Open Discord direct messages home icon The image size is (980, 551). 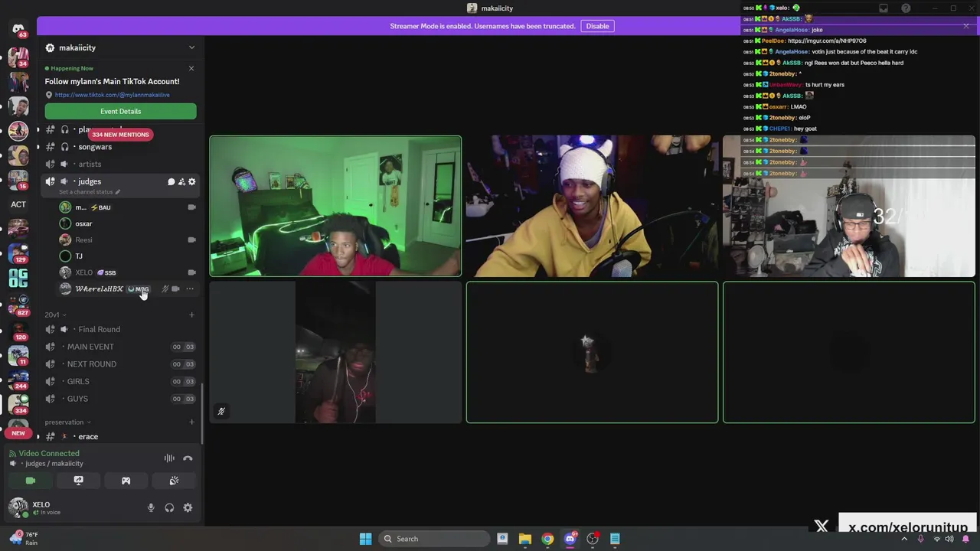pyautogui.click(x=18, y=29)
